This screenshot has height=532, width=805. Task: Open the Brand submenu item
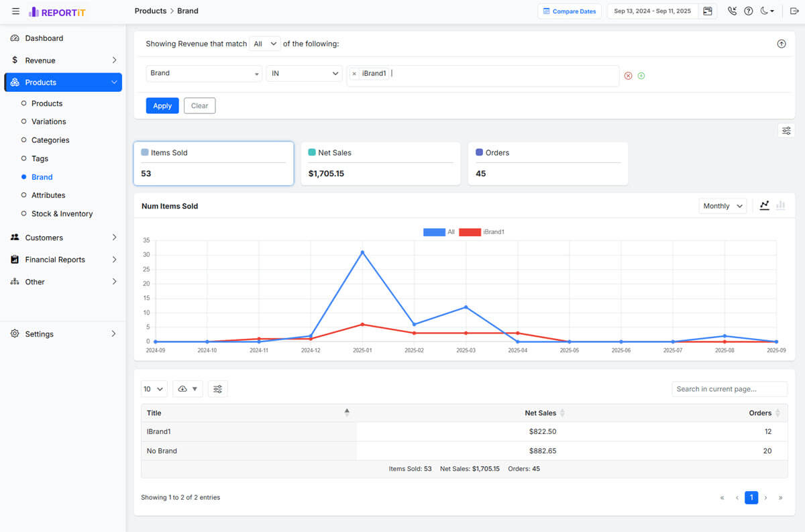(42, 177)
